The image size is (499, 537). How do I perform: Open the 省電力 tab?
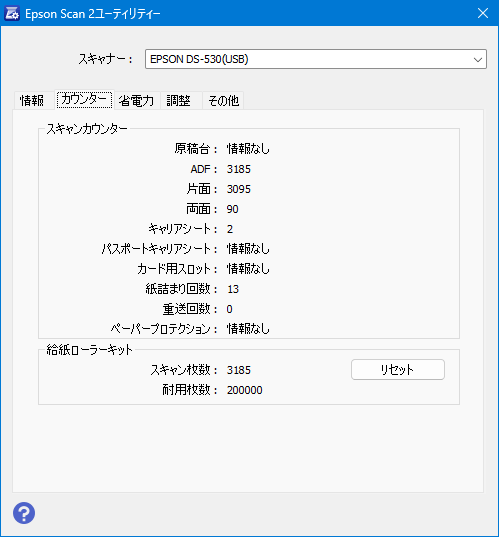pos(137,101)
